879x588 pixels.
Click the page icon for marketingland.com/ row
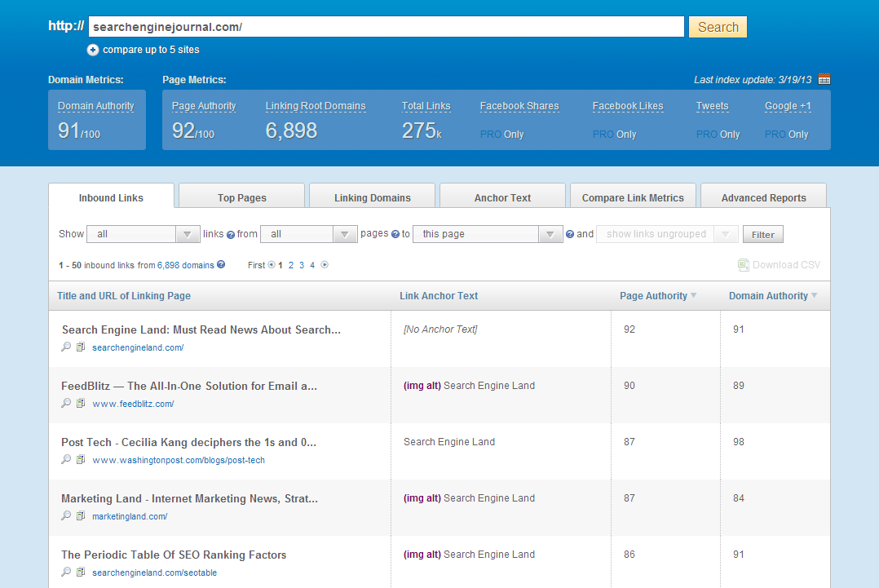click(x=81, y=515)
